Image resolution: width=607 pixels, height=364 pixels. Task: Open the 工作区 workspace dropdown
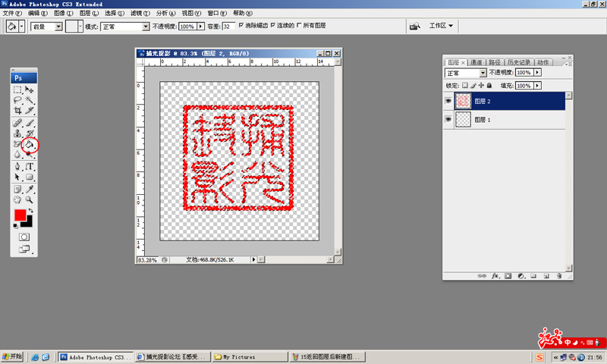coord(441,26)
